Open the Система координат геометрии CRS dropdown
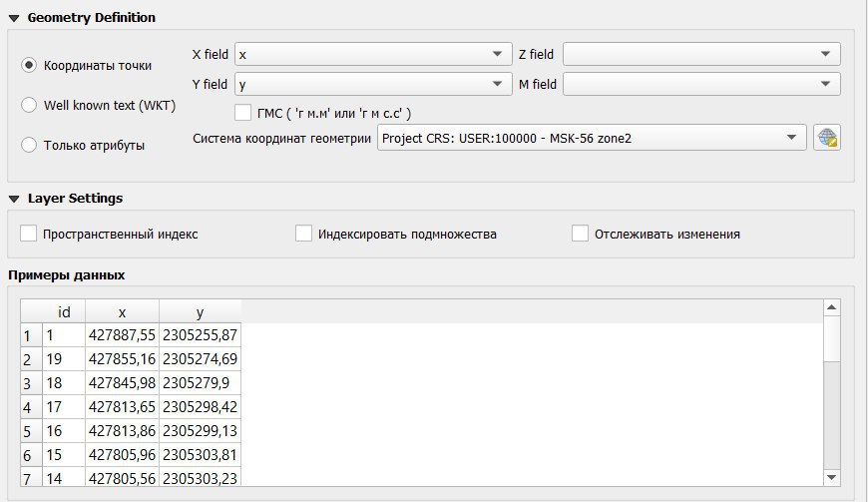 click(x=592, y=138)
